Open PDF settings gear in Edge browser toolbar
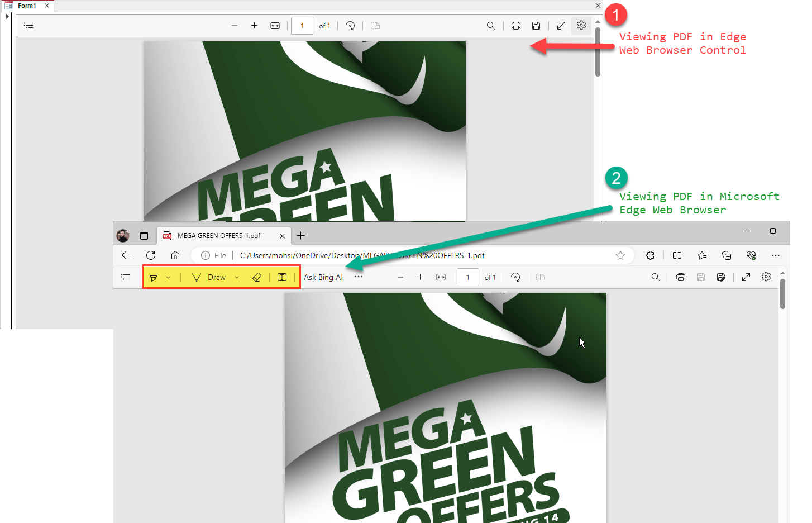Screen dimensions: 812x523 click(x=766, y=277)
